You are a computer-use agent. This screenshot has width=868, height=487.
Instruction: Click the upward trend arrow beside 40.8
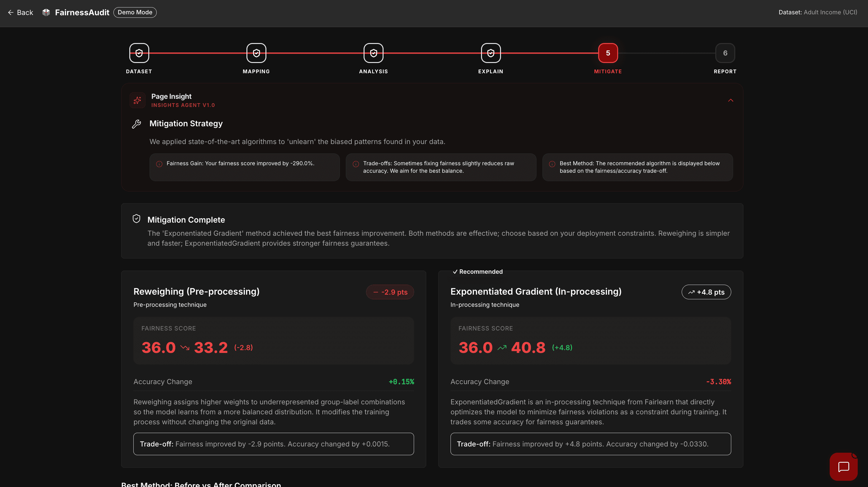(502, 348)
